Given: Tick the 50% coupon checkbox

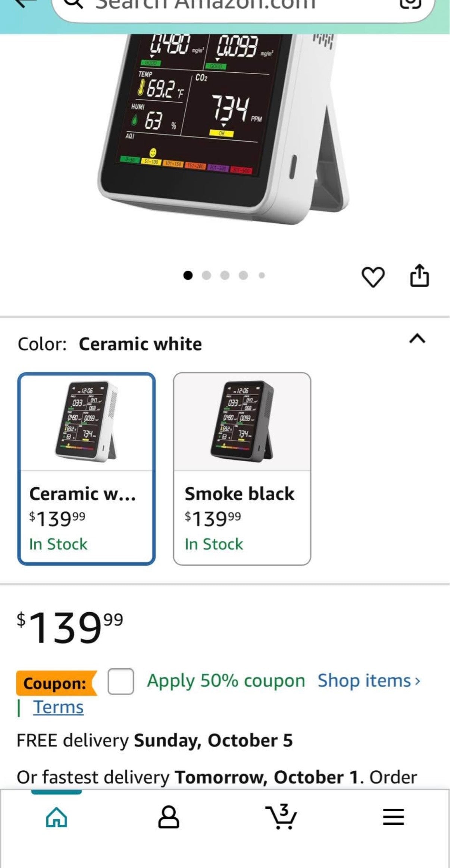Looking at the screenshot, I should [x=121, y=682].
